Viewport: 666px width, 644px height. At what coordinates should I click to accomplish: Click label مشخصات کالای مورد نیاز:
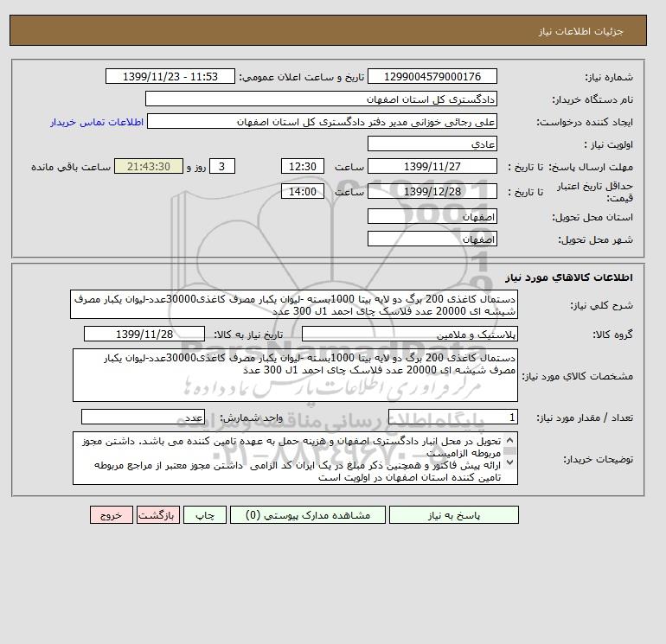coord(577,376)
